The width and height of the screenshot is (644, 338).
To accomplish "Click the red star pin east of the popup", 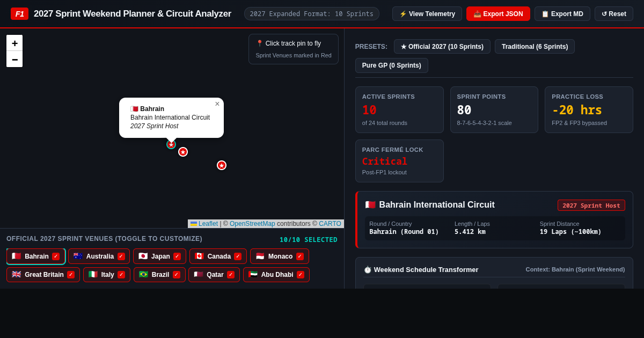I will pos(222,165).
